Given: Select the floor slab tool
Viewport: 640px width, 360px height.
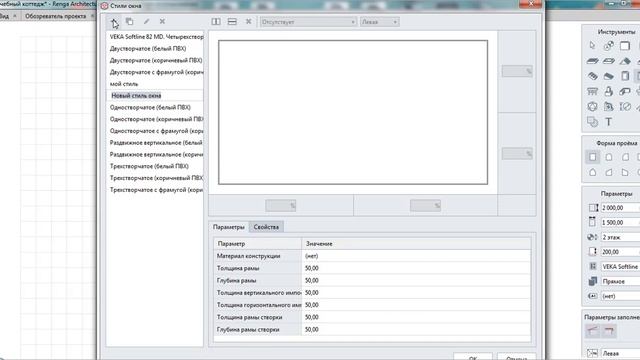Looking at the screenshot, I should tap(593, 61).
